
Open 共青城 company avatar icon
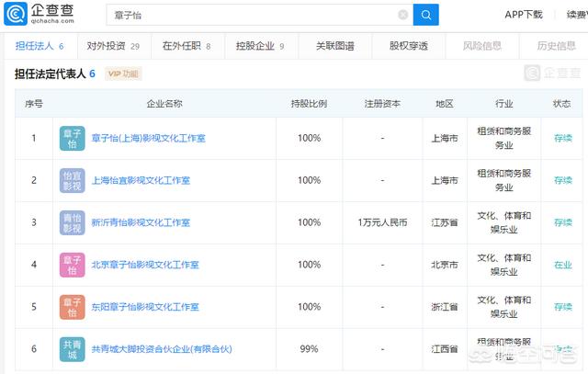pyautogui.click(x=72, y=349)
